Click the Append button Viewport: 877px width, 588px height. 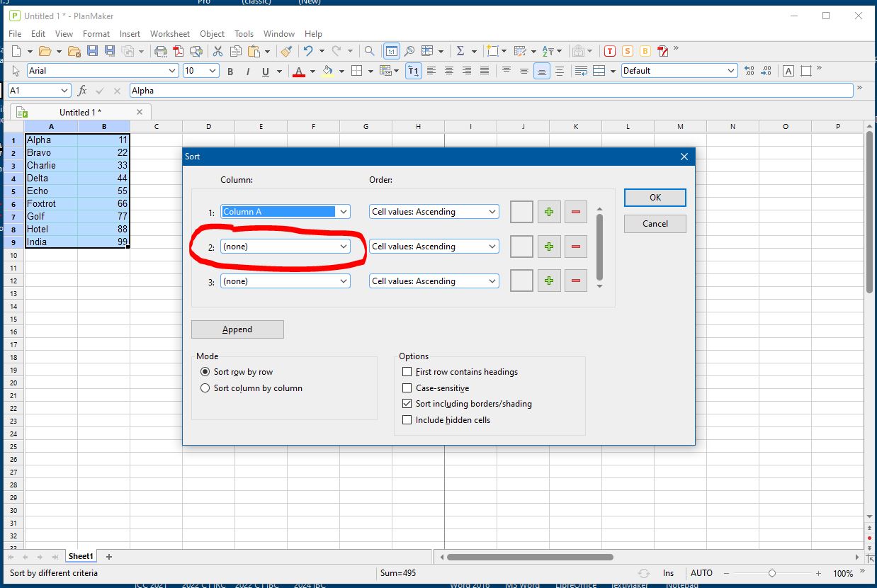[x=237, y=329]
